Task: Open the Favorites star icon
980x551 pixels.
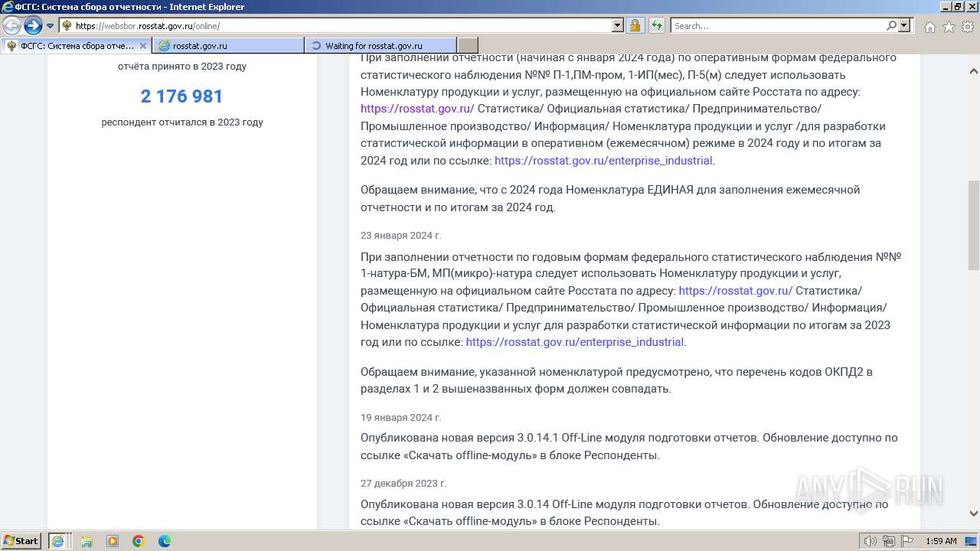Action: (x=949, y=27)
